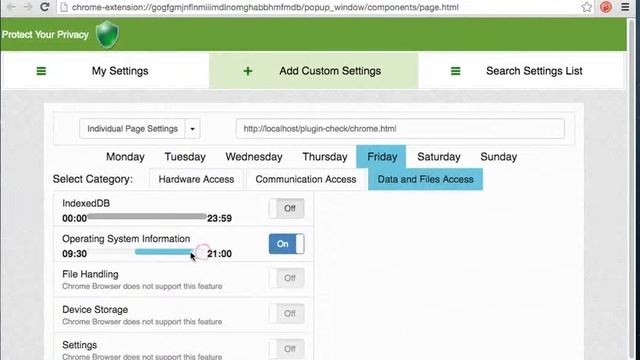Select the Monday tab

point(125,157)
